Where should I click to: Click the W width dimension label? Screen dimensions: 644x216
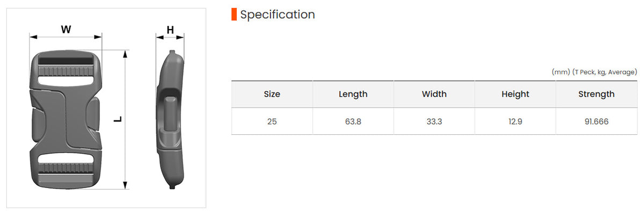pos(66,30)
